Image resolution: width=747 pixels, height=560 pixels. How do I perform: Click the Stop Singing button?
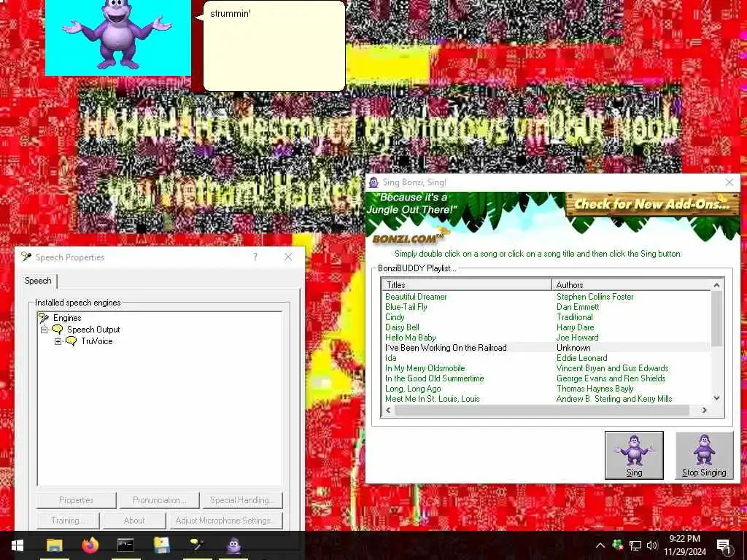[x=704, y=455]
